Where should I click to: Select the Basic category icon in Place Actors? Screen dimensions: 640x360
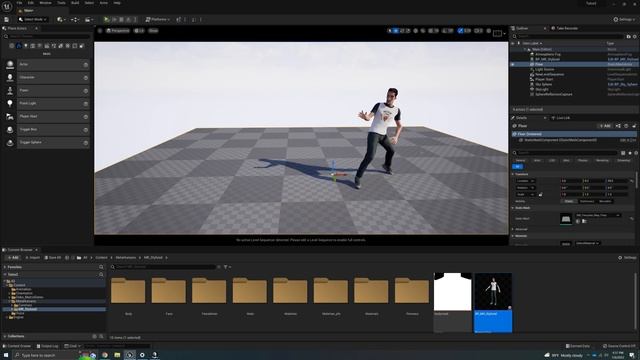coord(19,46)
